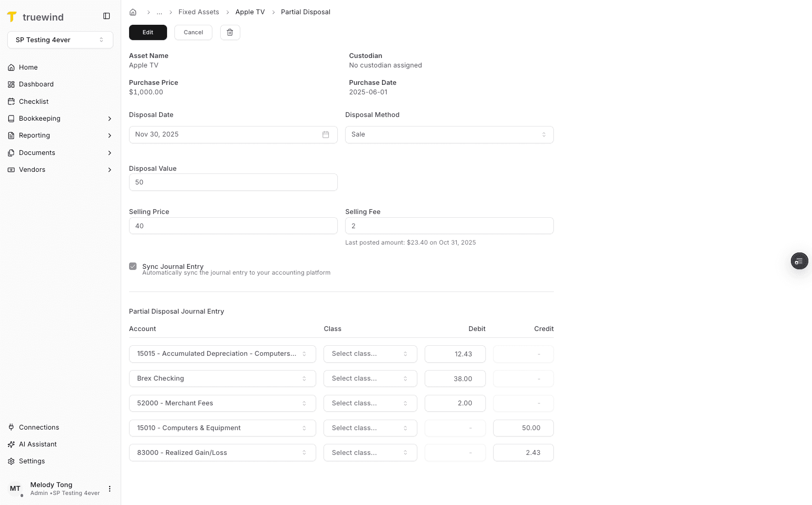Click the Dashboard grid icon
The height and width of the screenshot is (505, 812).
[x=11, y=84]
